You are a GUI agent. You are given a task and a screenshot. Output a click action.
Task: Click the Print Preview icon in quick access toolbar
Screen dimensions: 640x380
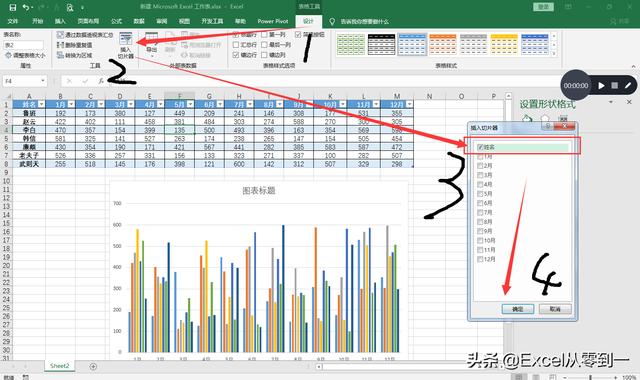[x=70, y=7]
